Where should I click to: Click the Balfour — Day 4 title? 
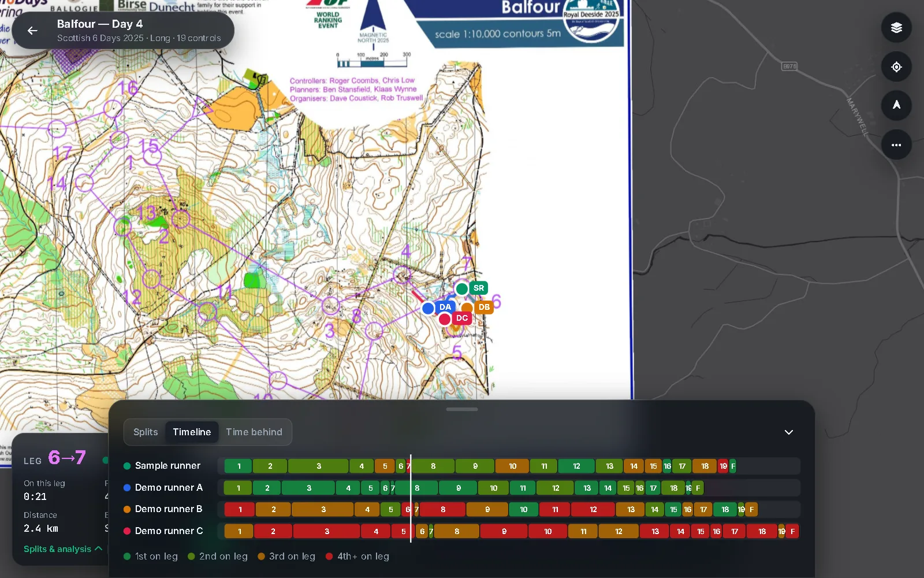click(x=99, y=24)
